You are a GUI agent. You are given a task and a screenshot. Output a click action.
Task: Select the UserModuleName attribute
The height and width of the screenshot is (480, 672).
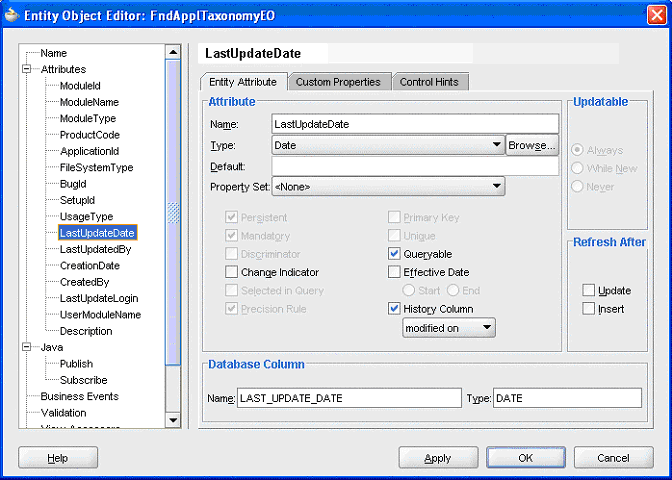tap(100, 315)
